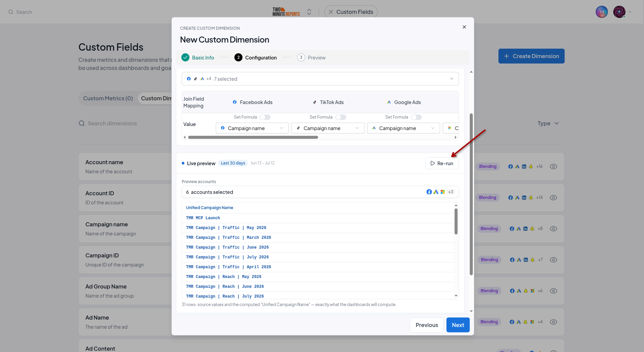Viewport: 644px width, 352px height.
Task: Toggle visibility eye for Ad Group Name
Action: coord(553,291)
